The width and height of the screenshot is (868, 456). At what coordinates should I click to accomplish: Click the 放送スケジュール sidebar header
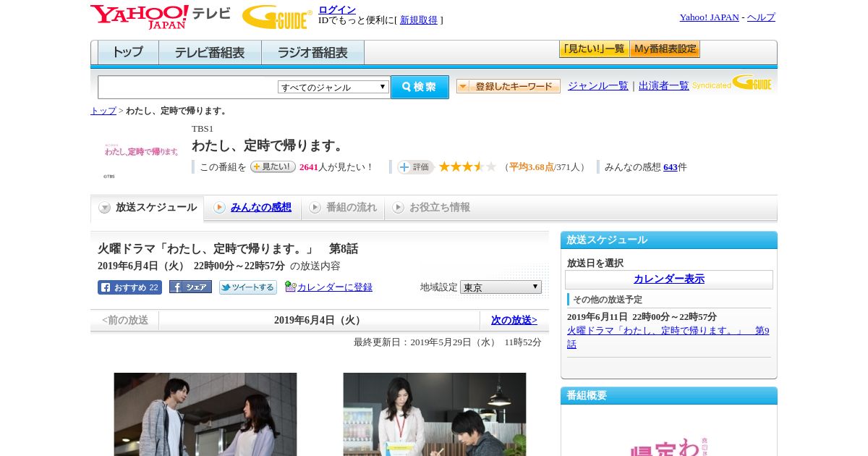coord(669,240)
